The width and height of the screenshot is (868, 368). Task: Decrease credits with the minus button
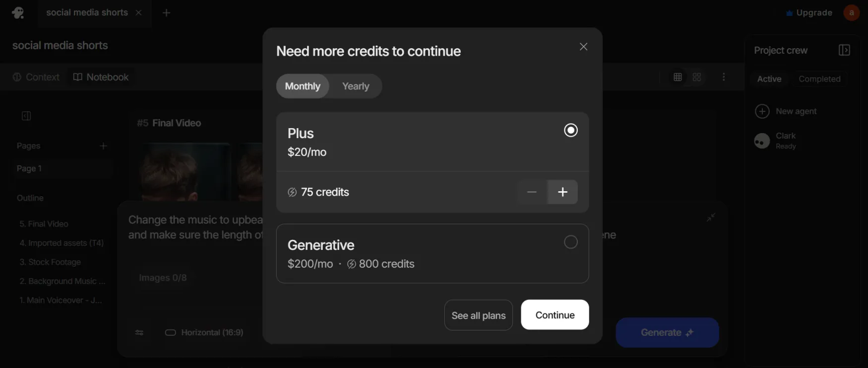pyautogui.click(x=532, y=192)
